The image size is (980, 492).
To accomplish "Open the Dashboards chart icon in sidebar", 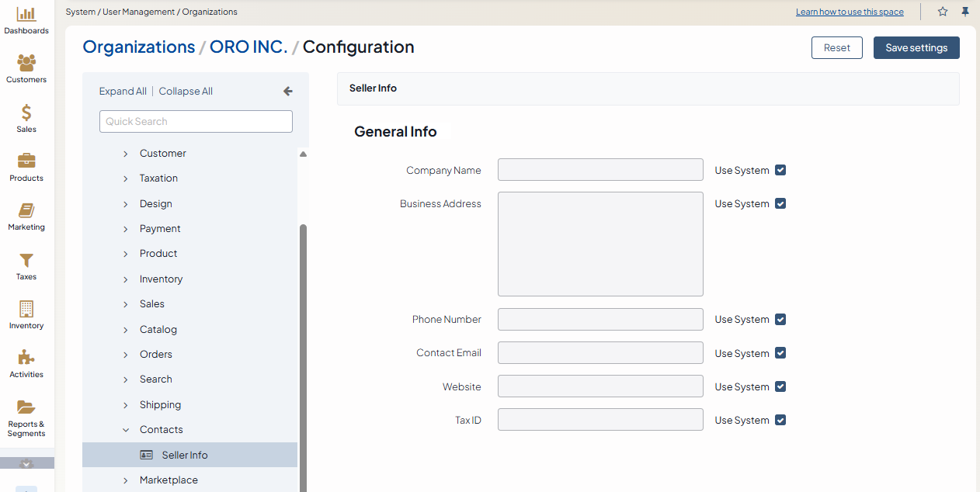I will (x=26, y=14).
